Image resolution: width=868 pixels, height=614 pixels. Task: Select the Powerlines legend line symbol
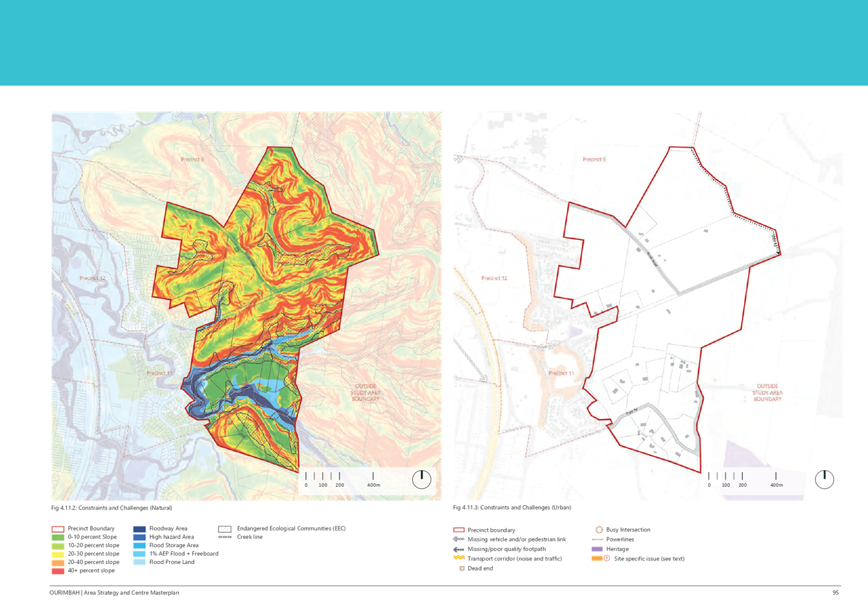[598, 539]
